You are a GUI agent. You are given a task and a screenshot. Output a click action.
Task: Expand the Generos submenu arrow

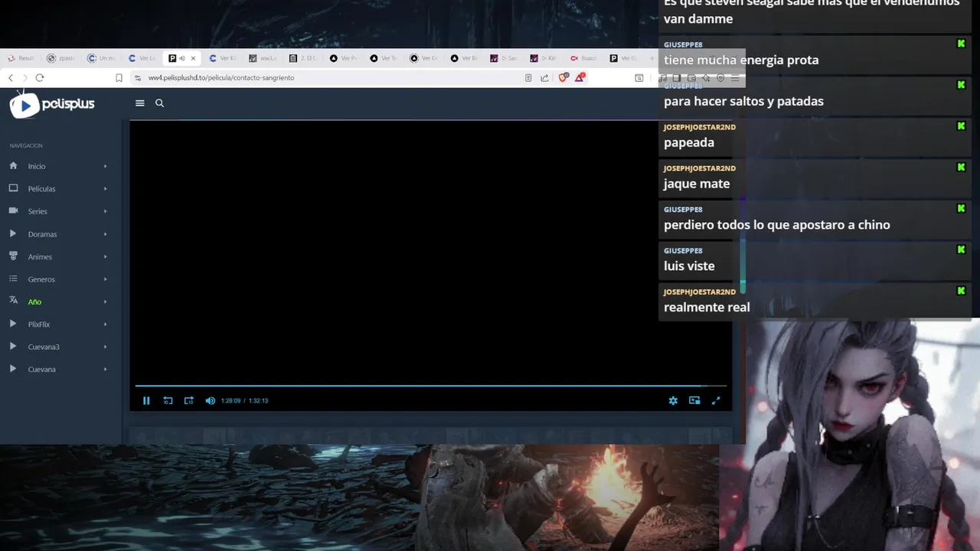pos(106,279)
